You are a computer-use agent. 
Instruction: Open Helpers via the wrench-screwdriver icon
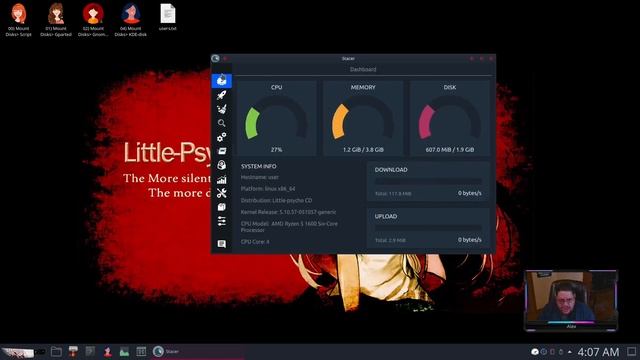pos(222,193)
